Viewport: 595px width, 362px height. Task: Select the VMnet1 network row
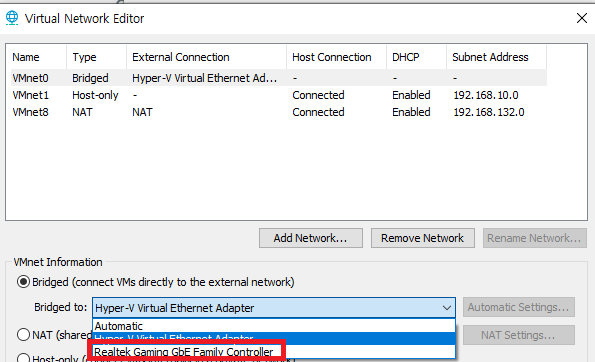(279, 95)
